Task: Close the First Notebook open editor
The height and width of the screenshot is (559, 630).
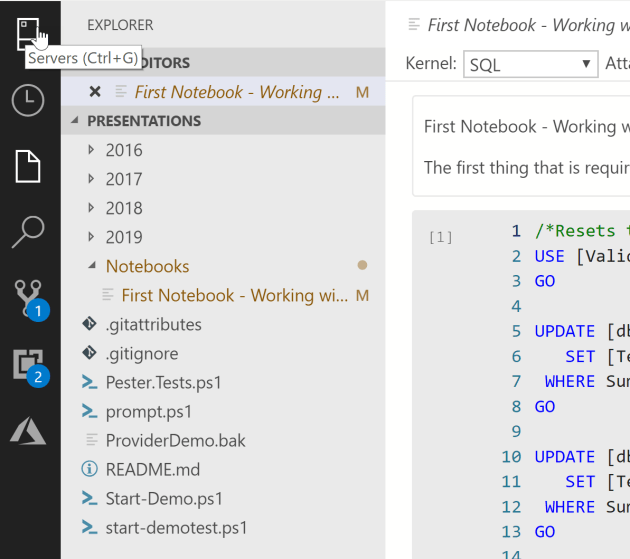Action: coord(95,92)
